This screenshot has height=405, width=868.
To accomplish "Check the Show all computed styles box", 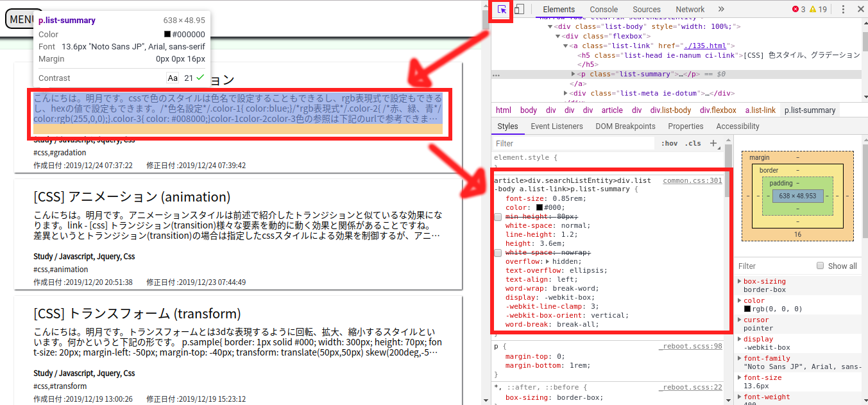I will [820, 266].
